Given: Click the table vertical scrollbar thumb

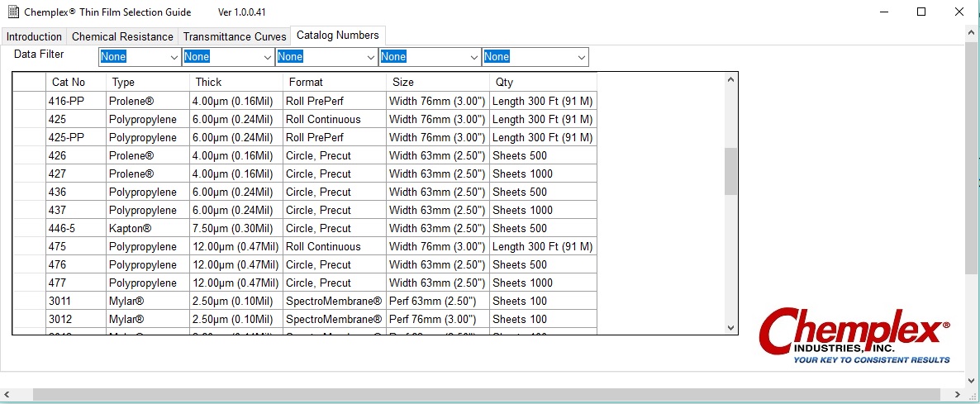Looking at the screenshot, I should coord(730,171).
